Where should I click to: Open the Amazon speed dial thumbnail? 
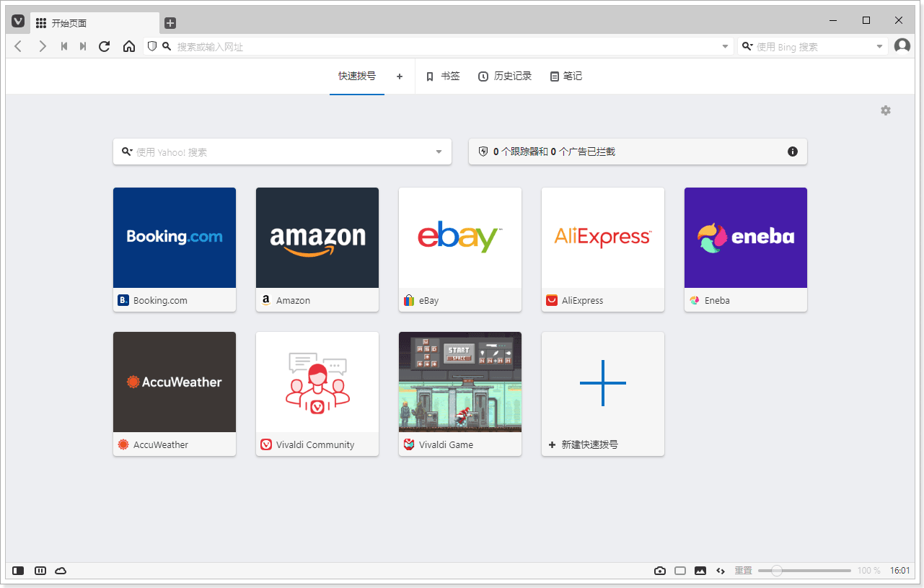(317, 237)
